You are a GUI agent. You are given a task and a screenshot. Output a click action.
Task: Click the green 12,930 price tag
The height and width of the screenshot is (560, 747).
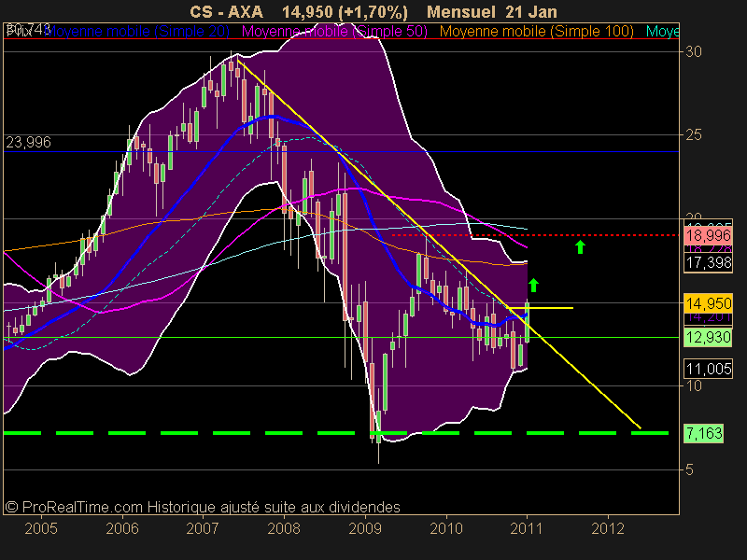click(x=709, y=337)
